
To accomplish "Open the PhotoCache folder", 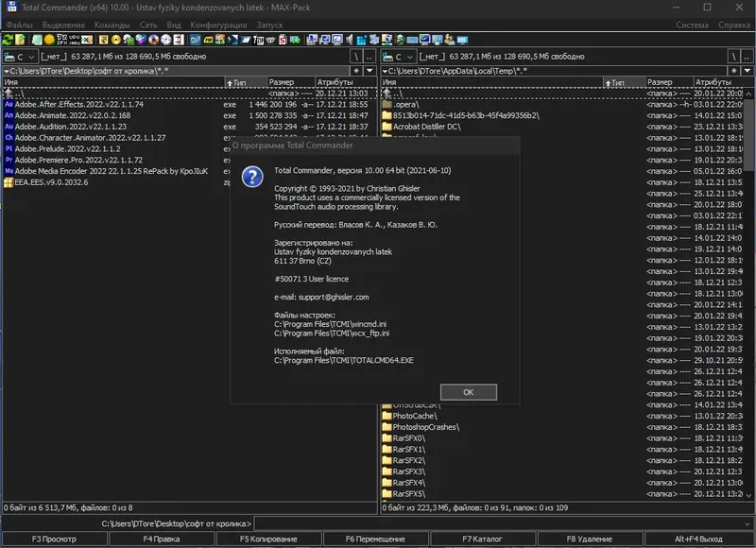I will (x=416, y=414).
